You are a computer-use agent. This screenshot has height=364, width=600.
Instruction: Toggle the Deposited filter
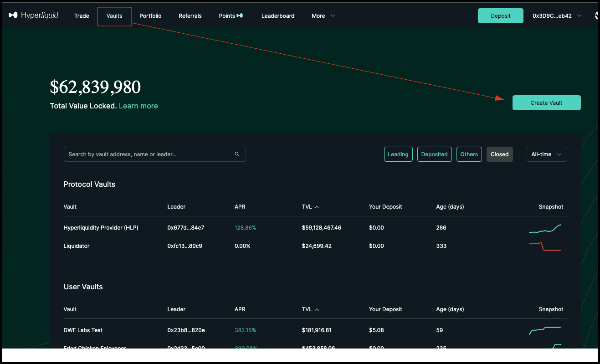pyautogui.click(x=434, y=154)
